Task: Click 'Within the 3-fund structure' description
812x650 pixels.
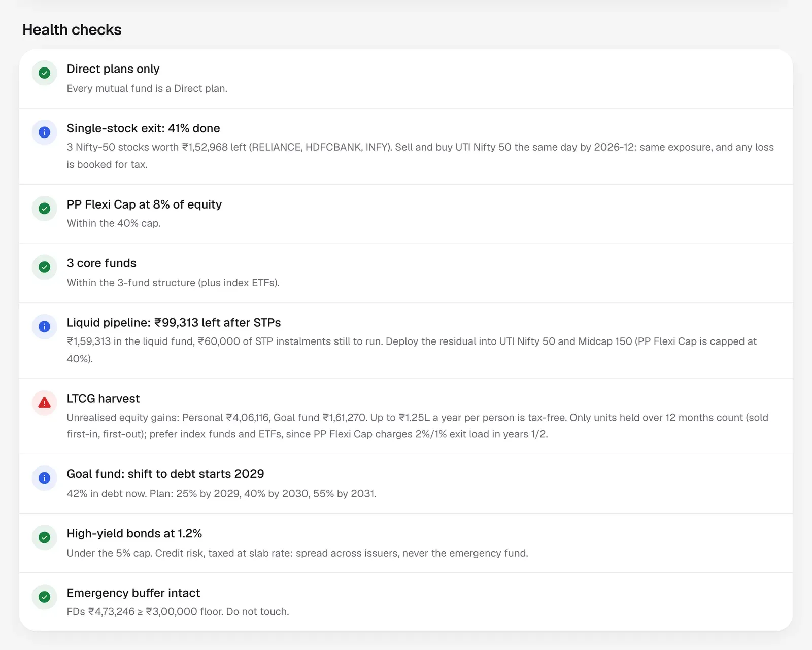Action: coord(173,283)
